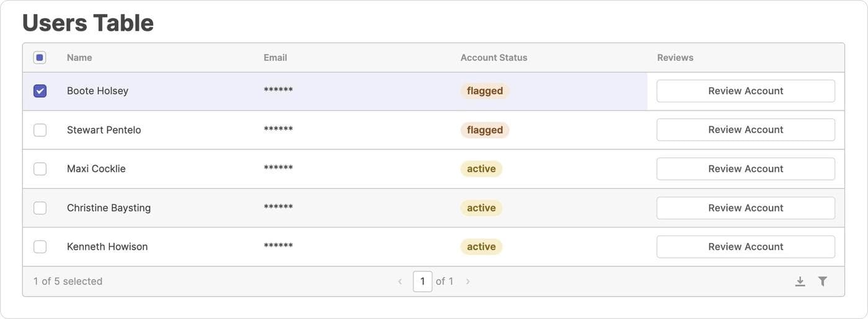
Task: Check the Maxi Cocklie row checkbox
Action: (40, 168)
